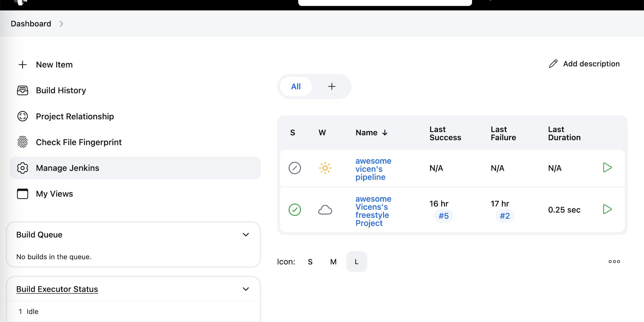Screen dimensions: 644x322
Task: Open the awesome vicen's pipeline link
Action: click(x=373, y=169)
